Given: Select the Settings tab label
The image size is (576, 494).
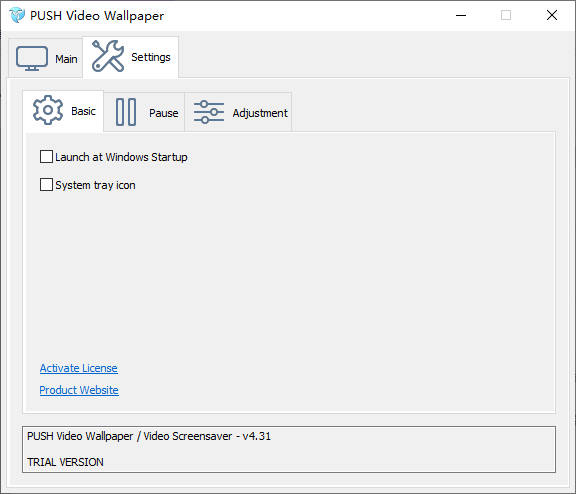Looking at the screenshot, I should tap(151, 57).
